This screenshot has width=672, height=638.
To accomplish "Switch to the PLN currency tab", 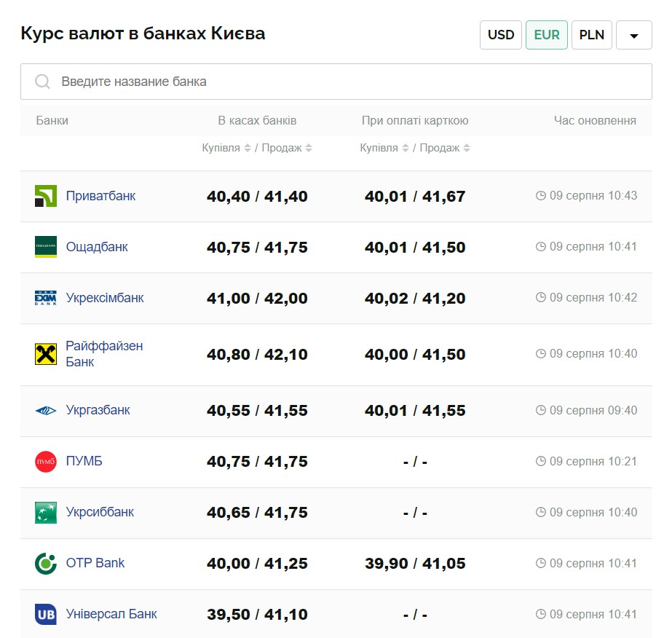I will tap(591, 35).
